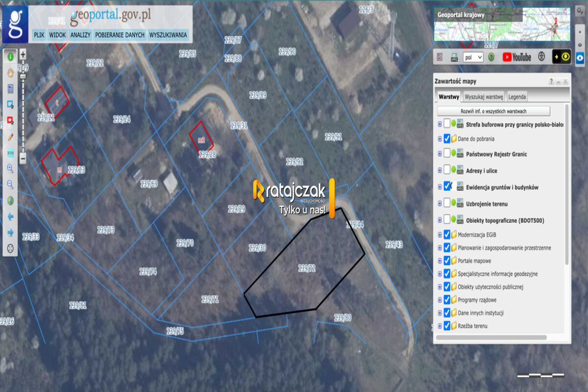Enable Obiekty topograficzne (BDOT500) checkbox
This screenshot has height=392, width=588.
(447, 220)
